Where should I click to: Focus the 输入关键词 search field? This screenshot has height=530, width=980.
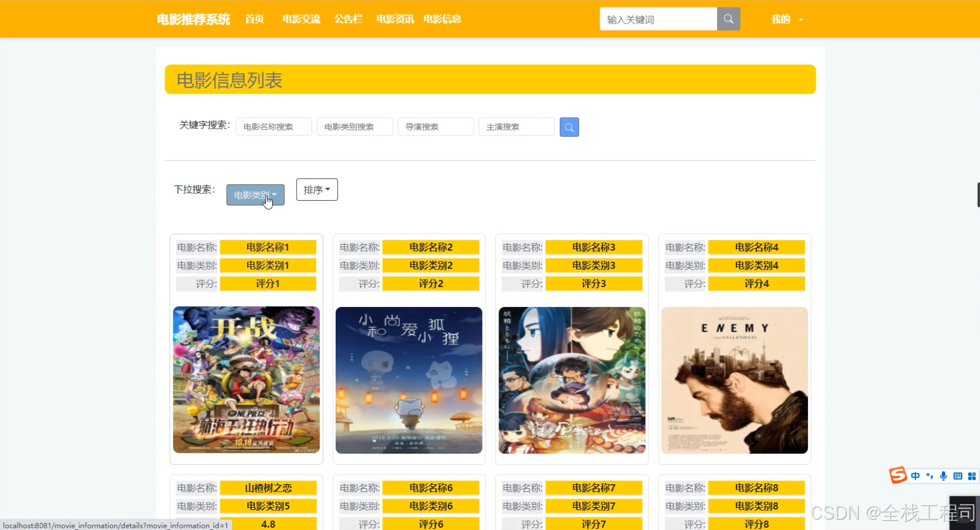click(x=658, y=19)
